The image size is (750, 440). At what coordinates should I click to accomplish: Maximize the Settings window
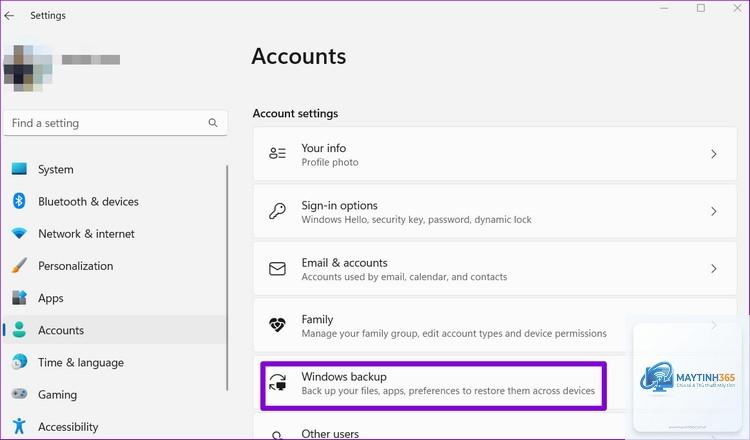coord(701,8)
